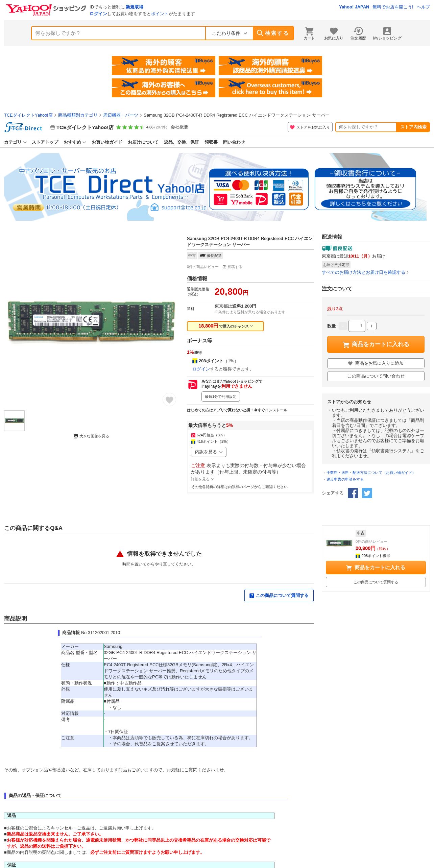
Task: Select the RAM product thumbnail image
Action: [14, 420]
